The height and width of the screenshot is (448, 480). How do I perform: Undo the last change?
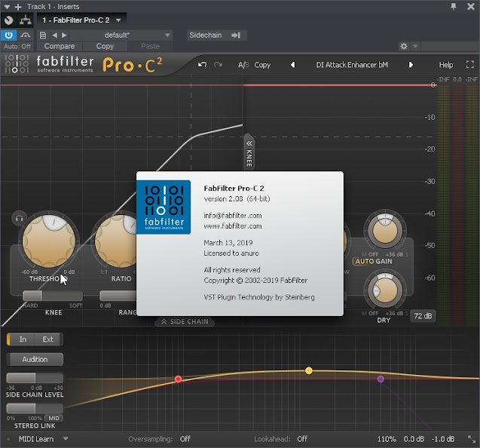point(203,65)
